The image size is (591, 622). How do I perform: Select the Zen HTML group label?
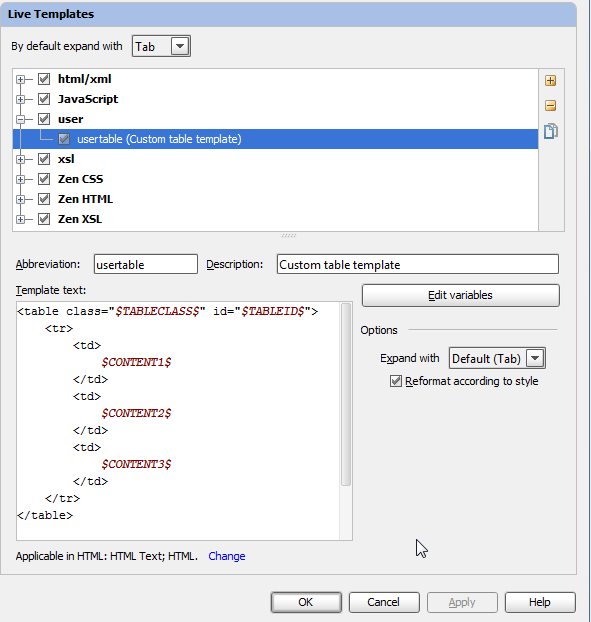tap(85, 199)
